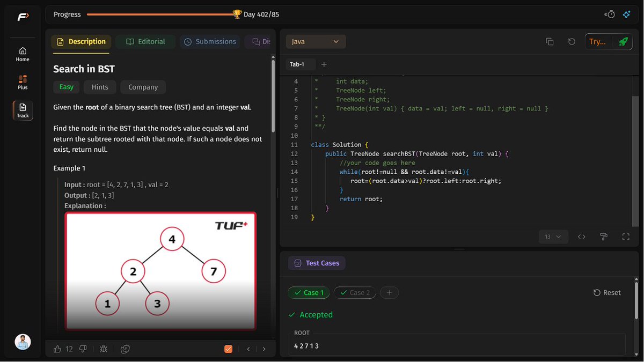Select Case 1 test tab

click(309, 292)
